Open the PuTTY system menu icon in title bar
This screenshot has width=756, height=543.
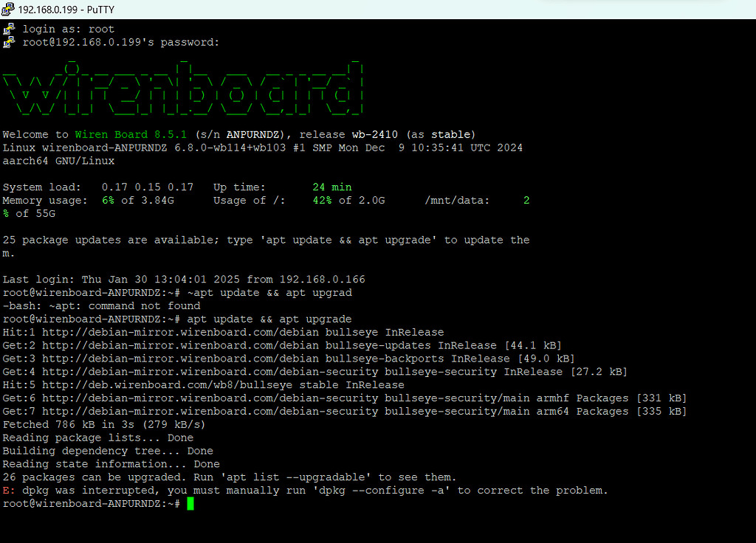(x=9, y=10)
